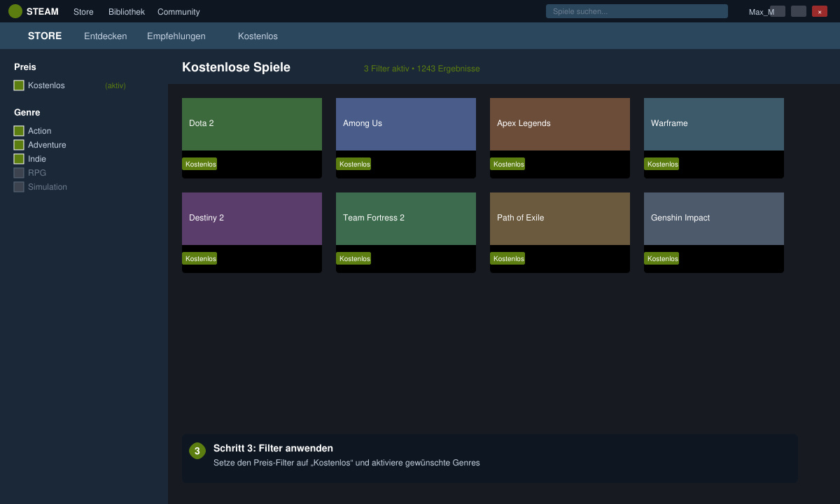The height and width of the screenshot is (504, 840).
Task: Open the Max_M account menu
Action: coord(762,12)
